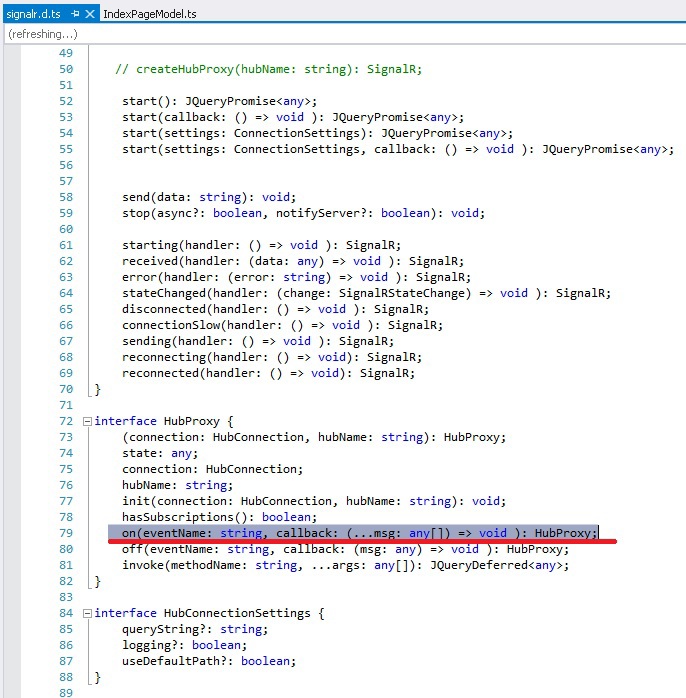Click line number 79 in the gutter
This screenshot has width=686, height=698.
click(x=66, y=533)
